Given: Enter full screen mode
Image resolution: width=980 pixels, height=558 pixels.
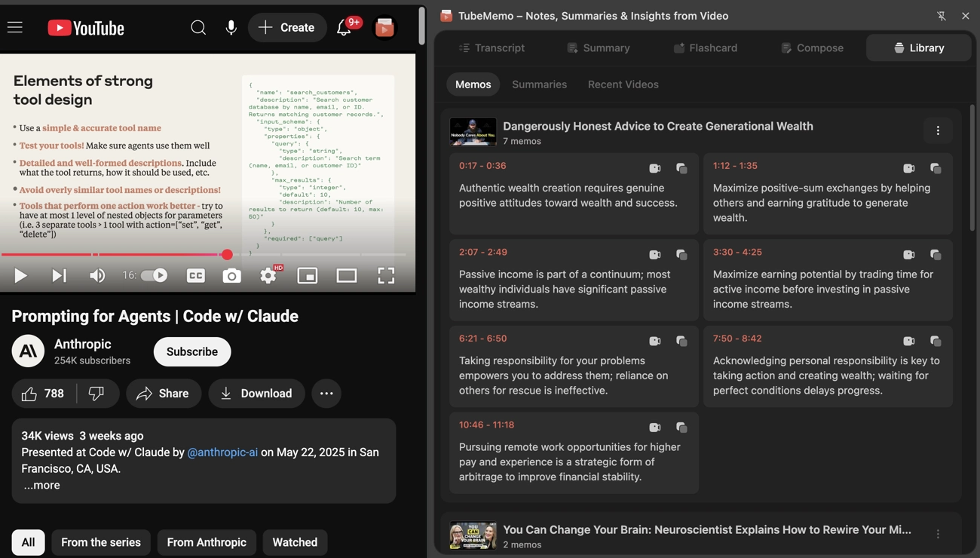Looking at the screenshot, I should point(386,276).
